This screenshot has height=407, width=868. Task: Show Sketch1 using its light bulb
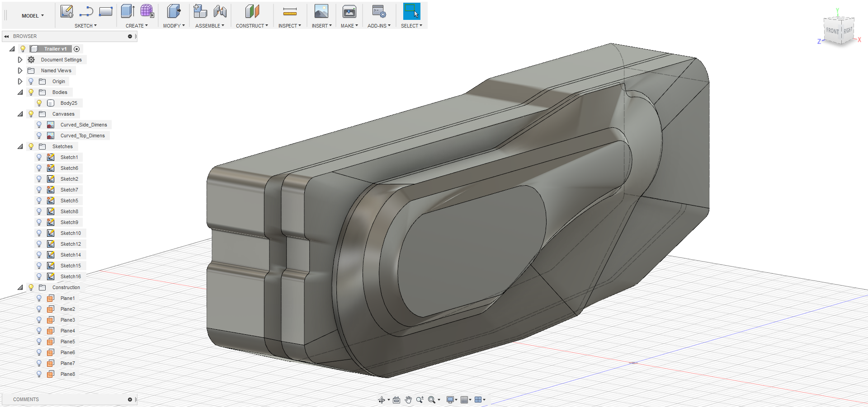(39, 157)
